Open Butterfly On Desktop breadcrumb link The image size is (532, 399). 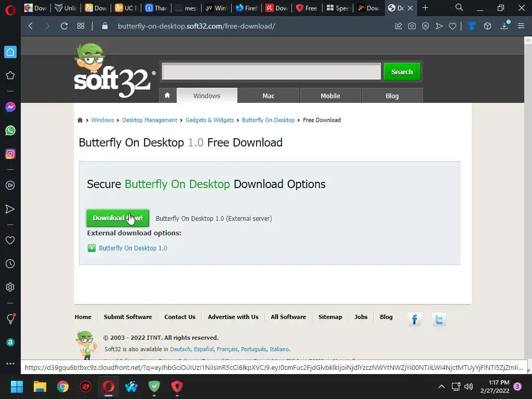pos(268,120)
